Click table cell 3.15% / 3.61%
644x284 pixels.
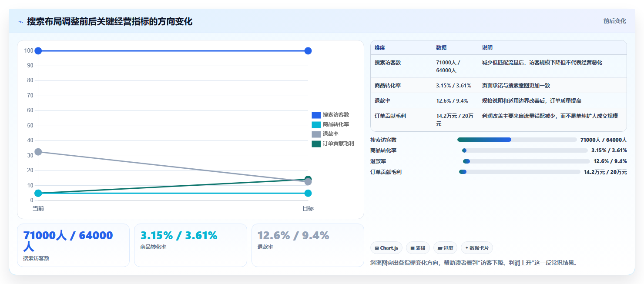[x=454, y=86]
